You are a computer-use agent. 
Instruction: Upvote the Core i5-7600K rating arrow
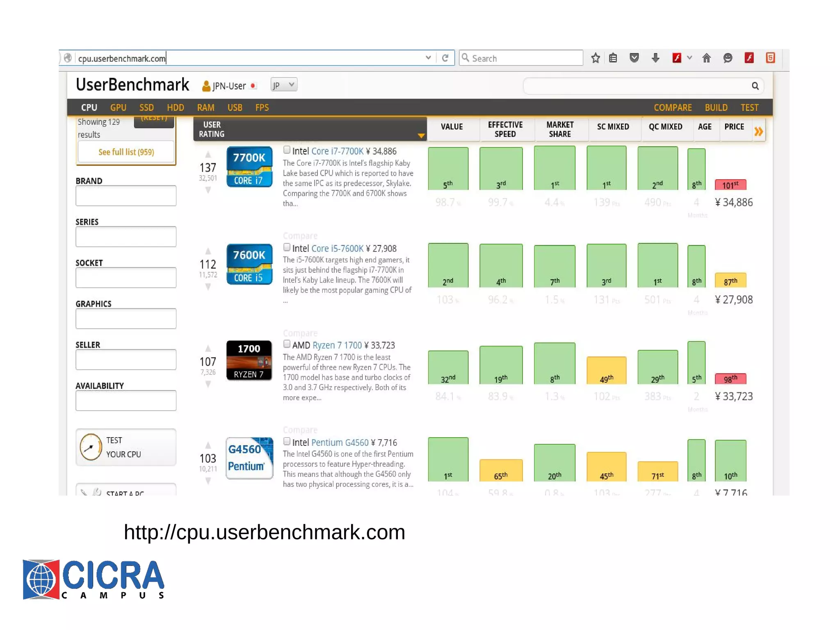pyautogui.click(x=208, y=251)
